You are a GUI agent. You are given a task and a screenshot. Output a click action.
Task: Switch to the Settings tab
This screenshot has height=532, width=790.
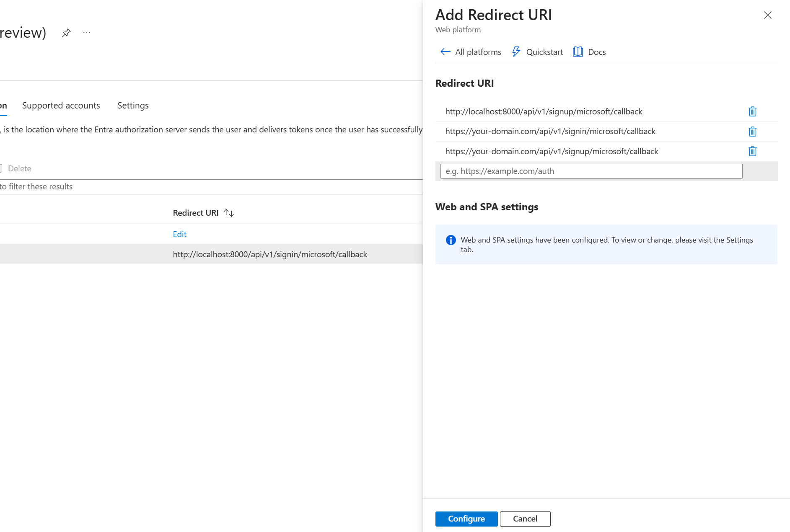pos(132,106)
